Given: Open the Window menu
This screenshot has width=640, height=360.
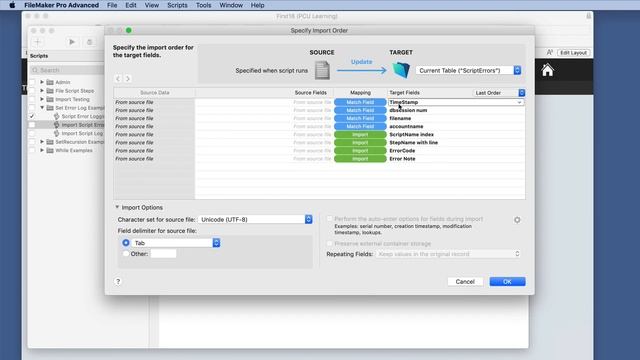Looking at the screenshot, I should pyautogui.click(x=231, y=5).
